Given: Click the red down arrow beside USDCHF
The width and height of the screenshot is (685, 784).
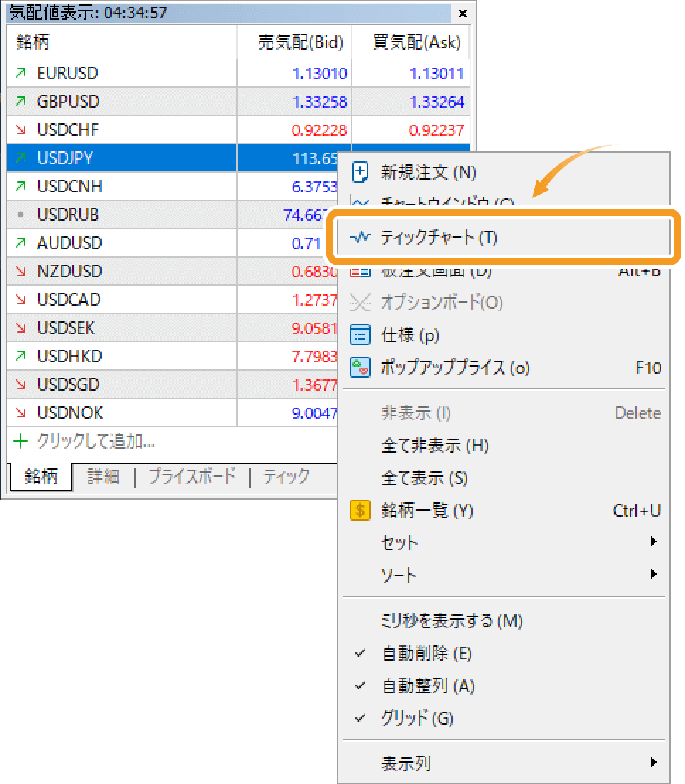Looking at the screenshot, I should 21,129.
